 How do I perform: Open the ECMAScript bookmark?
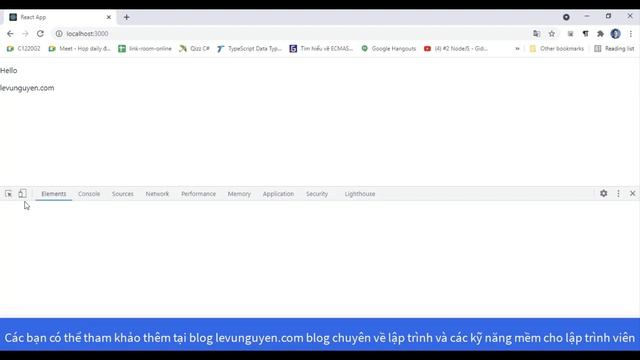point(321,49)
